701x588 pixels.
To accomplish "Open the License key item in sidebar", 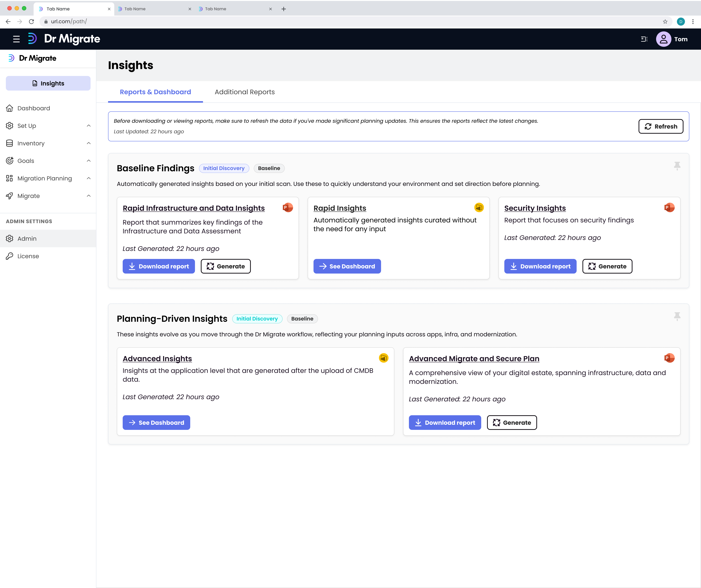I will tap(28, 256).
